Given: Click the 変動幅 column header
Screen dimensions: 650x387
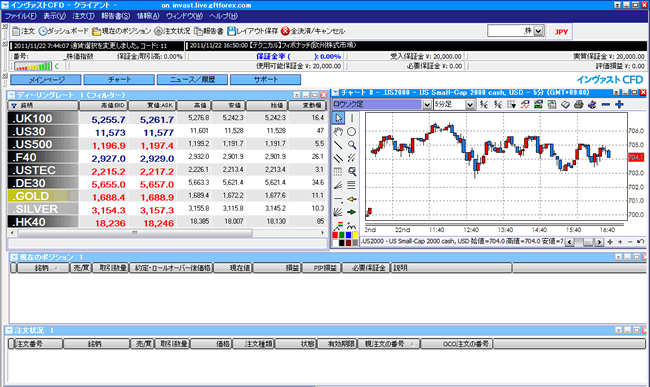Looking at the screenshot, I should 307,106.
